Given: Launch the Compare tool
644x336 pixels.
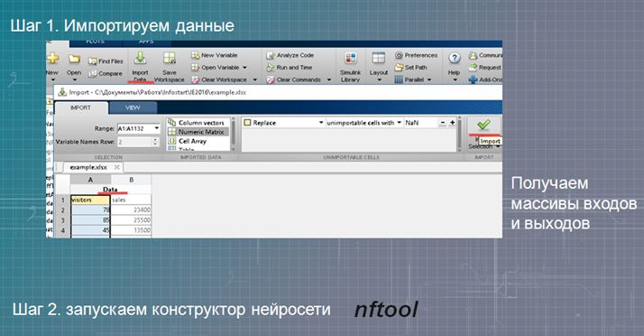Looking at the screenshot, I should point(106,74).
